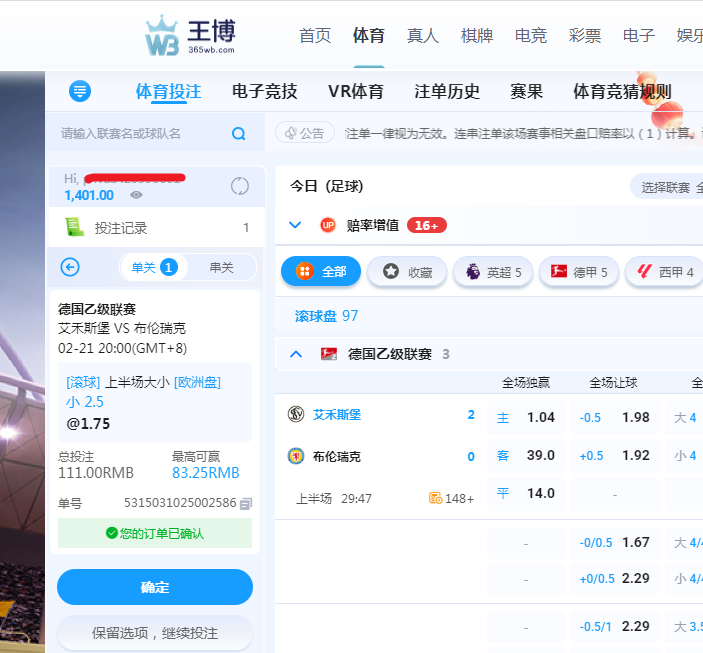Switch to 串关 parlay toggle
The image size is (703, 653).
coord(221,267)
